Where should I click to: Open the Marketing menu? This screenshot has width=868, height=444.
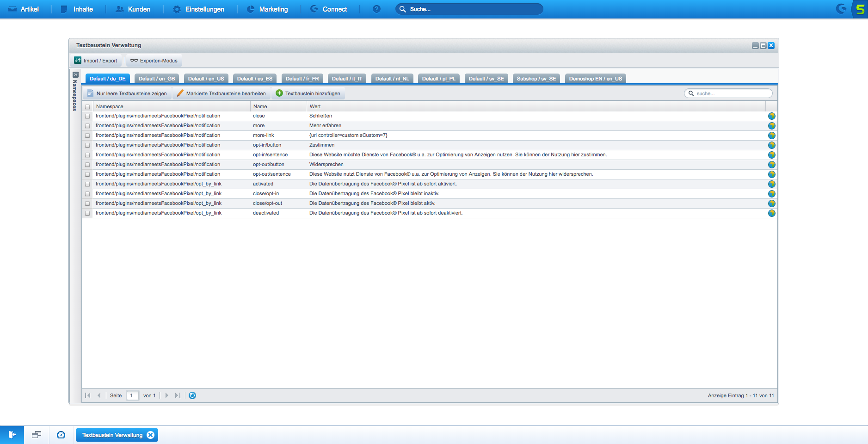click(267, 9)
